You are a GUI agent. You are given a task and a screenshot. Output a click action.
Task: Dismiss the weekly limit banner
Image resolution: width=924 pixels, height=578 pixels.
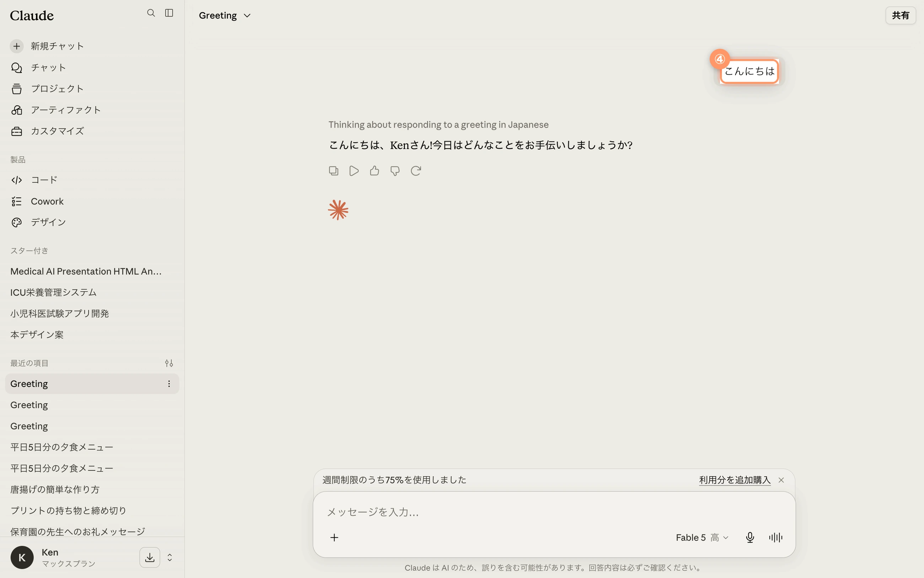point(781,480)
